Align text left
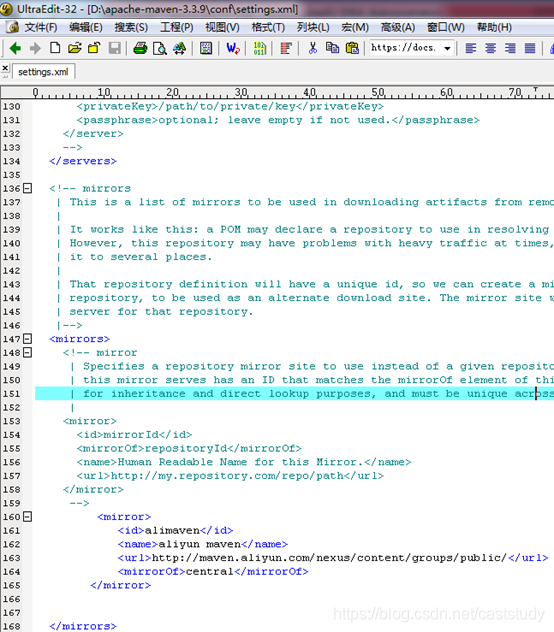This screenshot has width=554, height=632. pos(471,49)
